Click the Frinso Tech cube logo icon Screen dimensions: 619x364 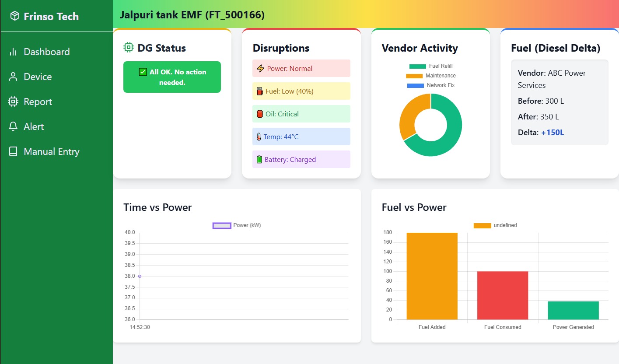tap(14, 15)
